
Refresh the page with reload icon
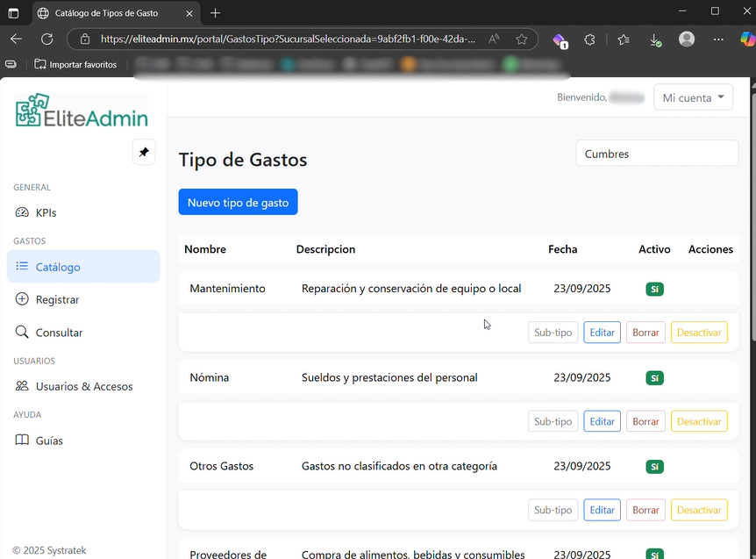point(47,39)
